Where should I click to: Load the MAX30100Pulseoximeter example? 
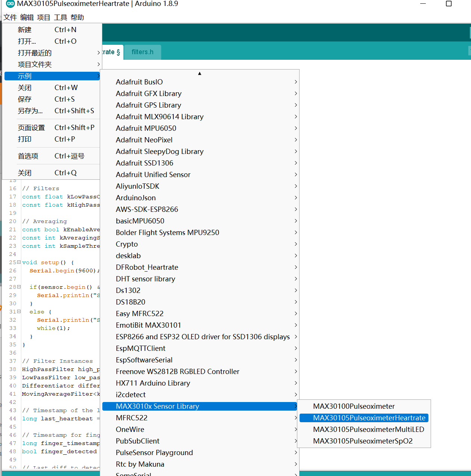point(364,406)
